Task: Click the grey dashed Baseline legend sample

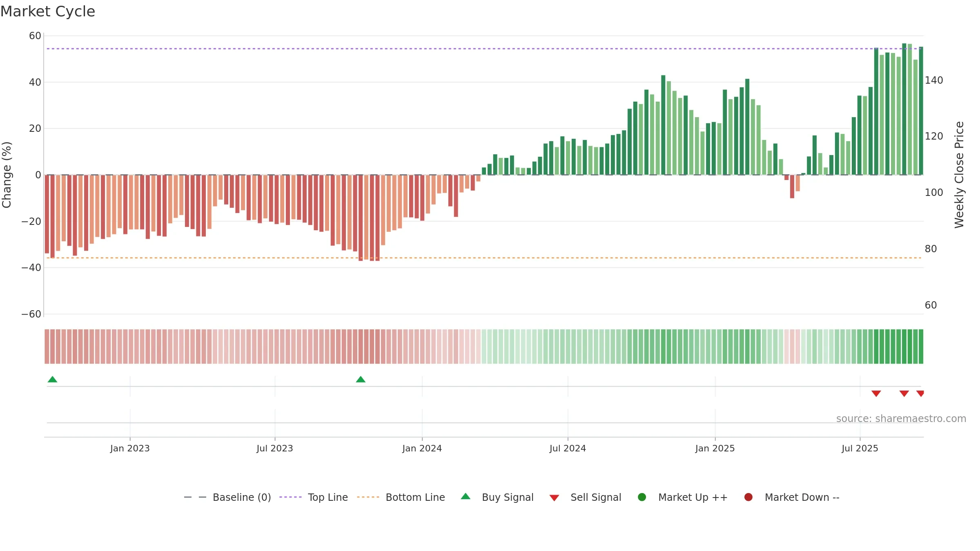Action: (x=195, y=497)
